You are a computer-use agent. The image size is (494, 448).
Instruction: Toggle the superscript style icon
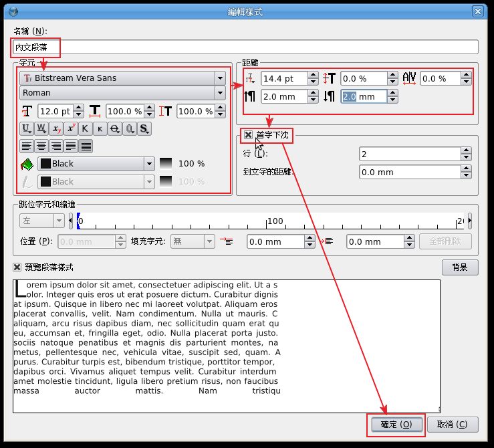(71, 128)
